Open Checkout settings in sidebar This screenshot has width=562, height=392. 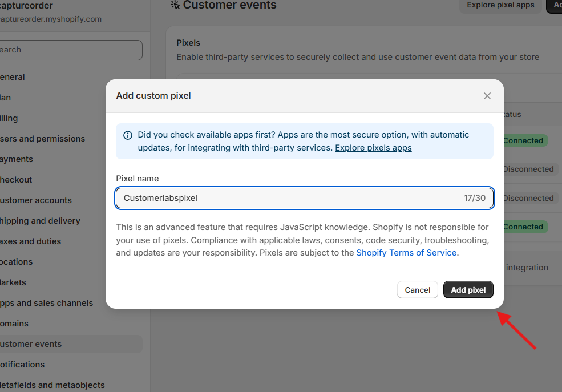tap(16, 180)
